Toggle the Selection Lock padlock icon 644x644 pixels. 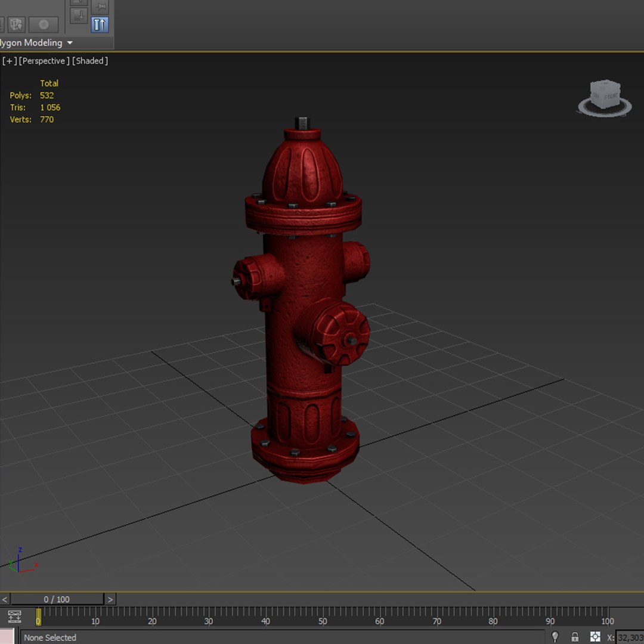click(x=575, y=637)
